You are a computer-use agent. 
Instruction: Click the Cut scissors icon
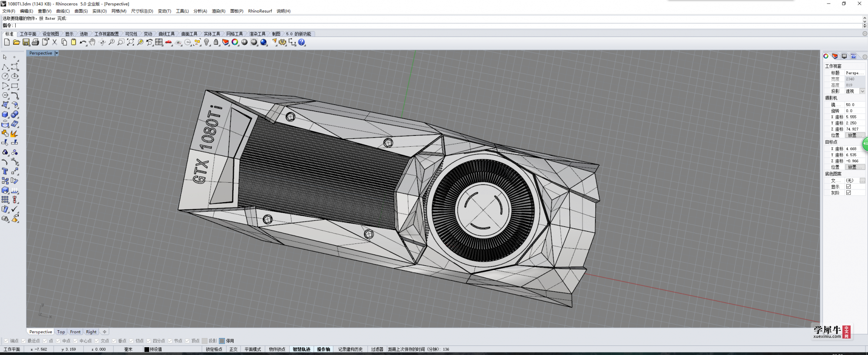[55, 42]
